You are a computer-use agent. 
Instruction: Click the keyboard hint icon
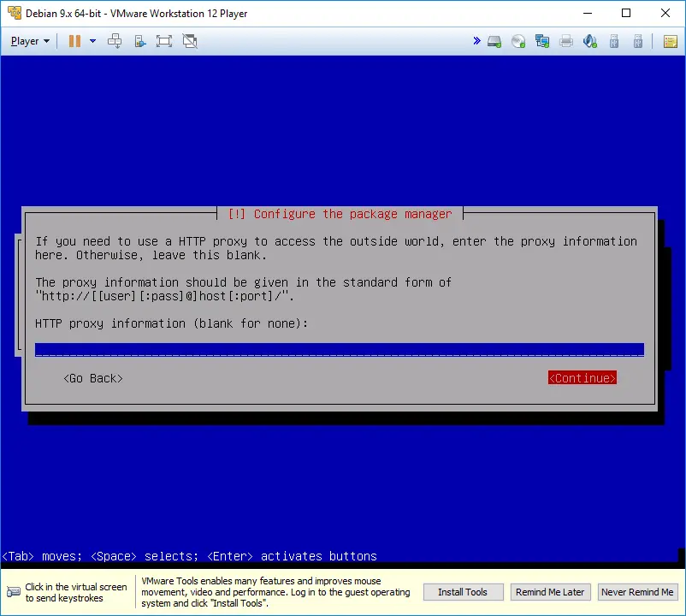coord(14,592)
